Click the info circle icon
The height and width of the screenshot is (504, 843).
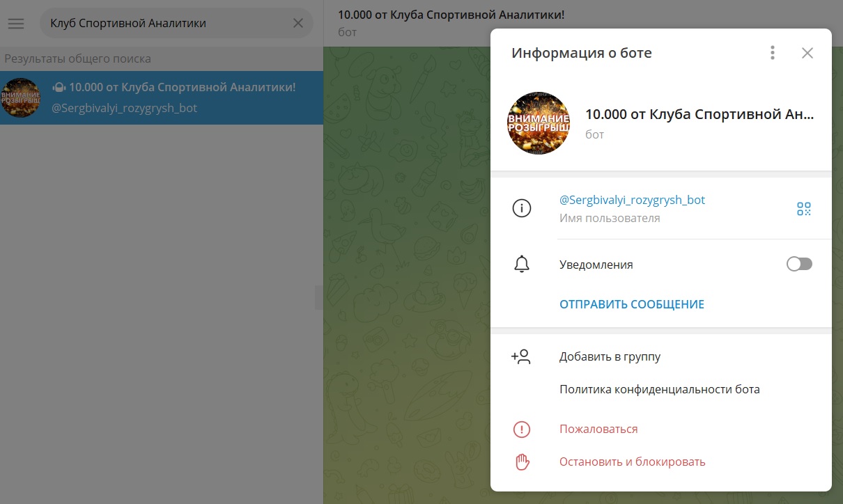tap(521, 208)
